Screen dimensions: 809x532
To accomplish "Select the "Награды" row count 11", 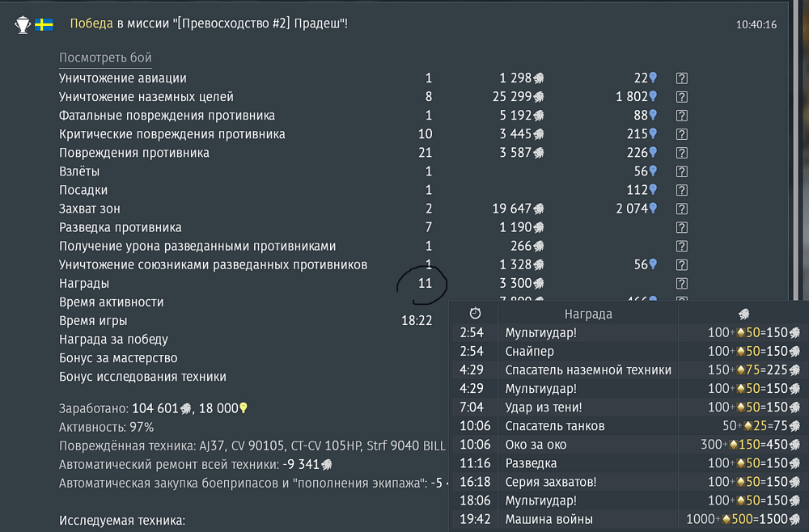I will [x=426, y=284].
